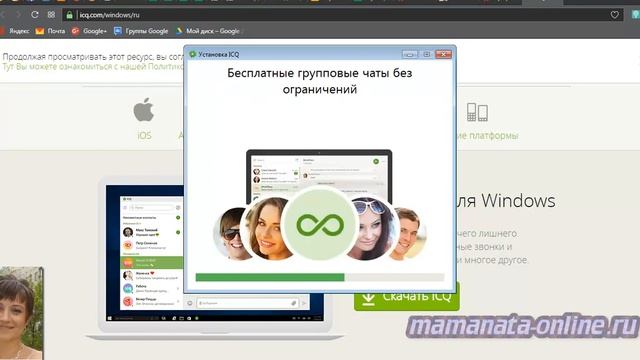
Task: Open the Google+ bookmark
Action: [89, 31]
